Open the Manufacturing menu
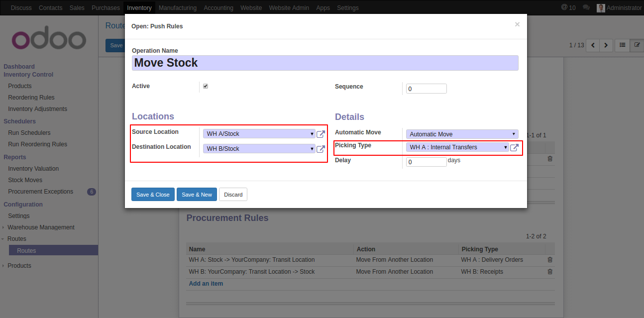644x318 pixels. point(178,8)
